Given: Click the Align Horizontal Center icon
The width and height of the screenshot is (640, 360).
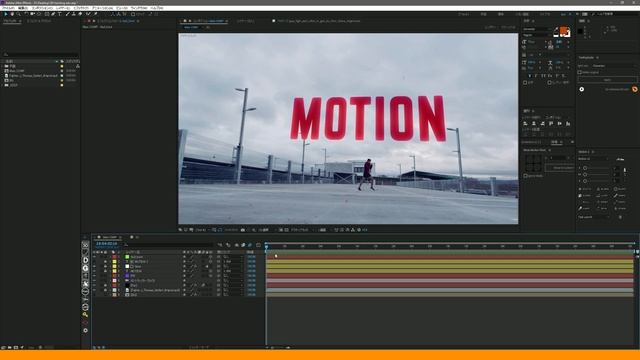Looking at the screenshot, I should [534, 124].
